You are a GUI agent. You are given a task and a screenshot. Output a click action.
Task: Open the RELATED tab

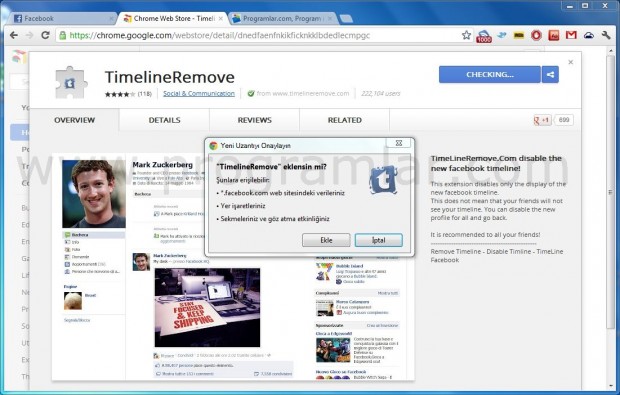[345, 120]
